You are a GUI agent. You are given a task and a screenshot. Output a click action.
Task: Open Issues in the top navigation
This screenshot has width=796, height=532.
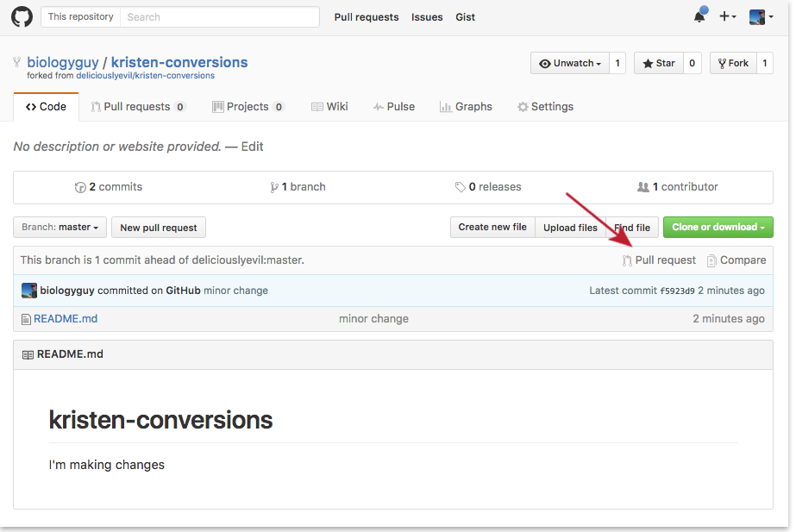[427, 17]
